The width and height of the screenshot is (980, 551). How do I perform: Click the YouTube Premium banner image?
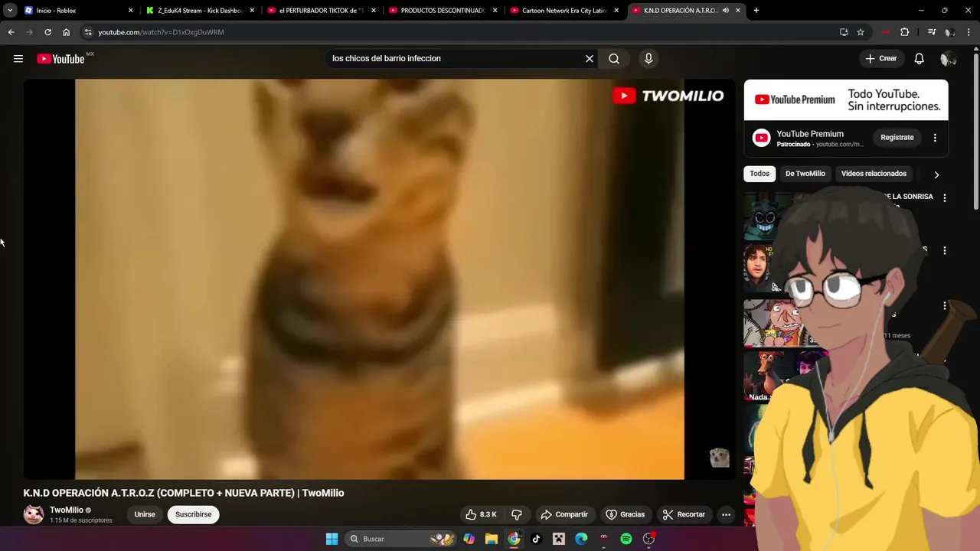point(846,99)
